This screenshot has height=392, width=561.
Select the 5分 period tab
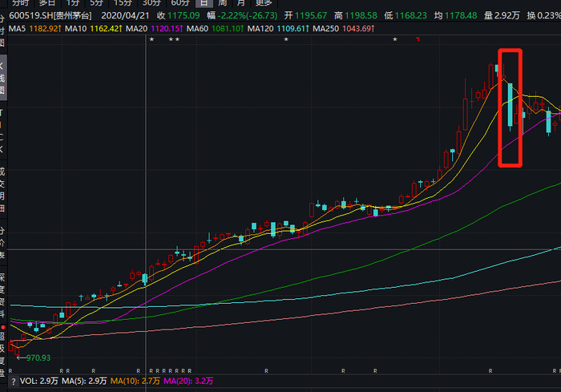click(97, 3)
